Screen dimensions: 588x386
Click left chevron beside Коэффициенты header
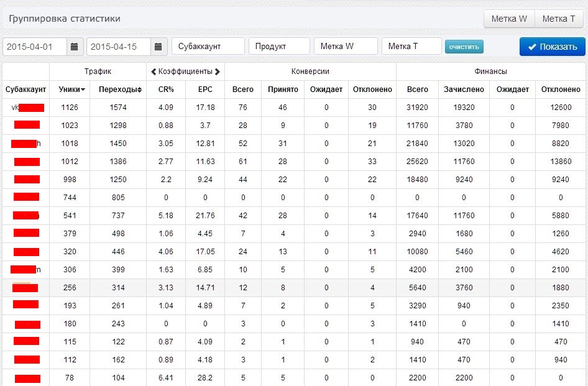click(x=154, y=71)
